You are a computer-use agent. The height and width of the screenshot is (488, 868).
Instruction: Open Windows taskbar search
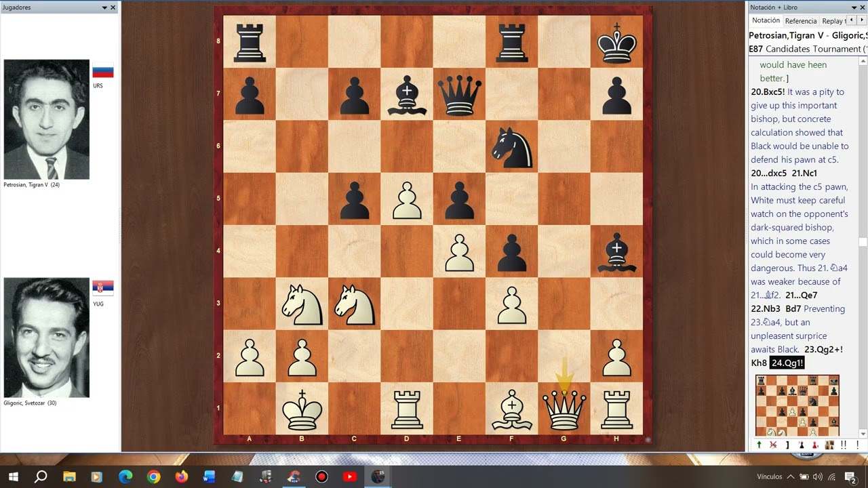tap(41, 476)
